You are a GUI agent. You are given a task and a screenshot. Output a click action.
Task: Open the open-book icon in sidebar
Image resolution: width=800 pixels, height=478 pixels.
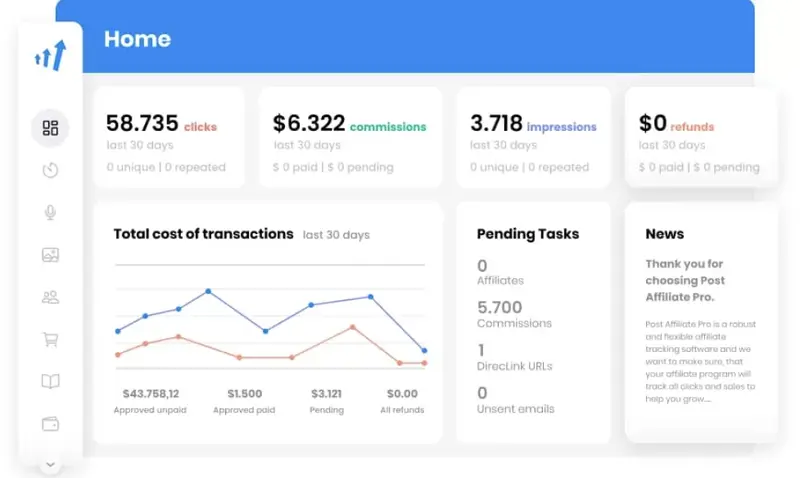click(x=50, y=381)
